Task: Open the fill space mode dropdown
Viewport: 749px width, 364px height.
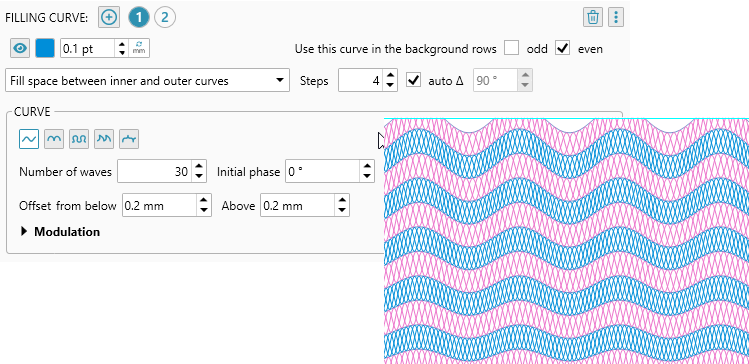Action: tap(148, 80)
